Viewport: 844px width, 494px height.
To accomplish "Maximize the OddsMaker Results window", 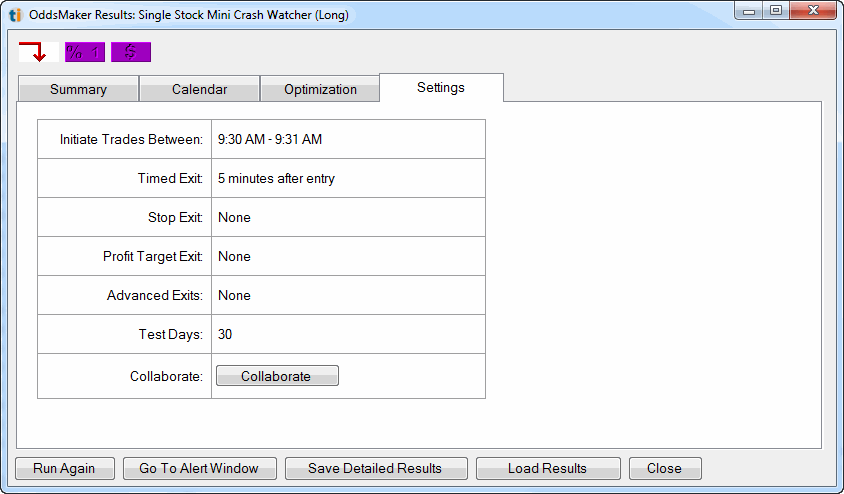I will point(777,11).
